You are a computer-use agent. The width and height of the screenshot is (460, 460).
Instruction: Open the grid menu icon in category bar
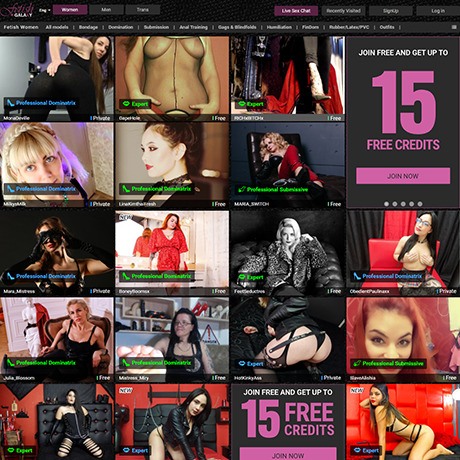click(x=454, y=27)
